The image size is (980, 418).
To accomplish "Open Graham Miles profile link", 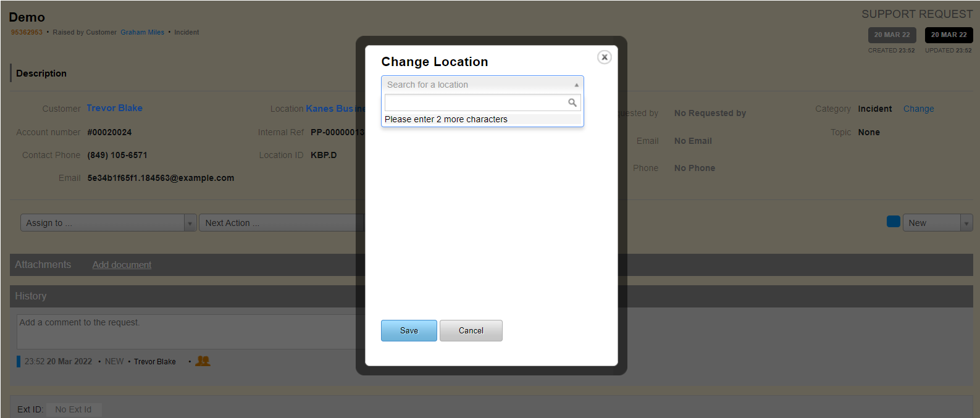I will point(142,32).
